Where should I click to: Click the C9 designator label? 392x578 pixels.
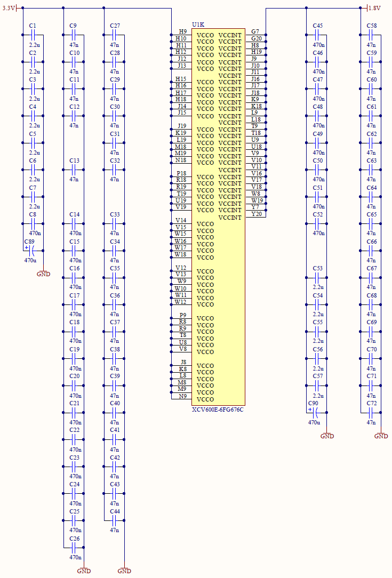74,26
